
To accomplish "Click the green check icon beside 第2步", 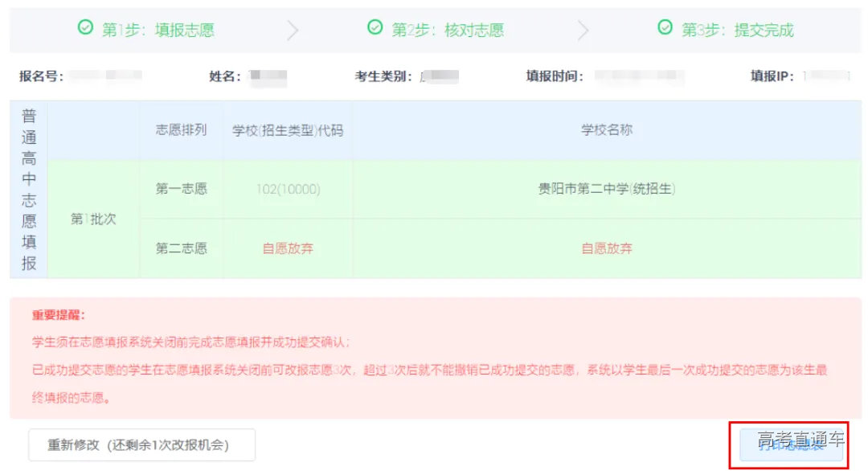I will pos(375,28).
